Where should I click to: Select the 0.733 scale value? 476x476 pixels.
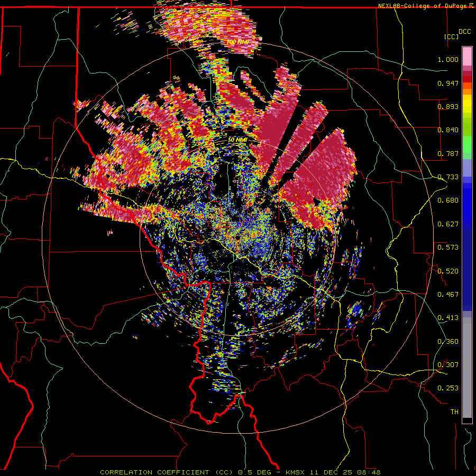pos(448,177)
